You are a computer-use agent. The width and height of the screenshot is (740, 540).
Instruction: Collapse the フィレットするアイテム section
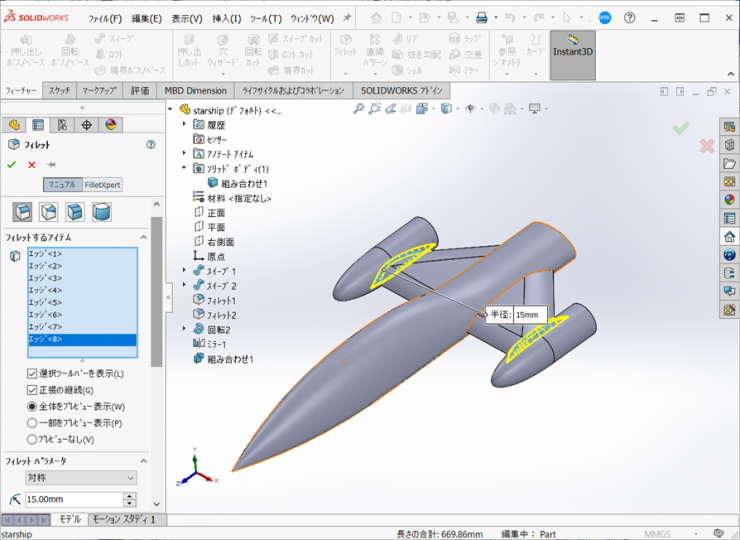tap(142, 237)
